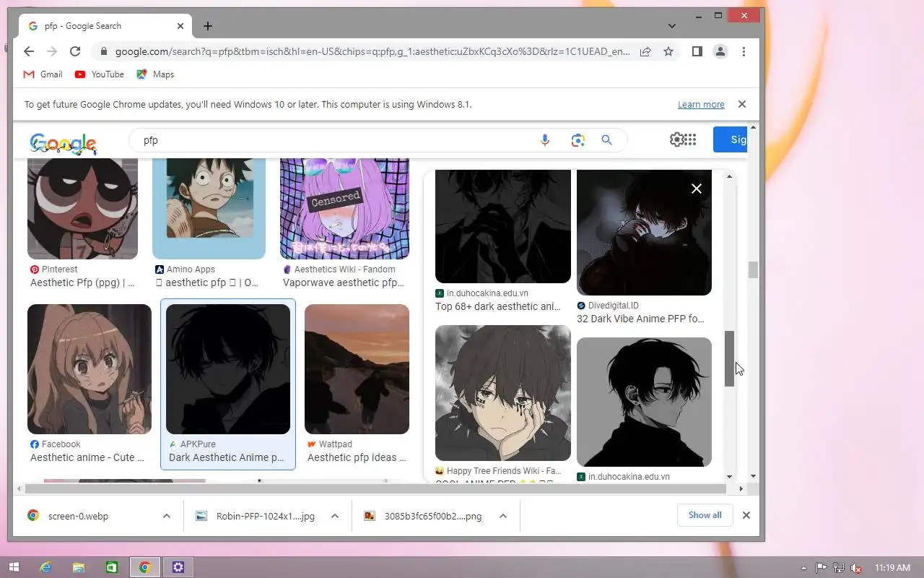Open the Happy Tree Friends Wiki related image
924x578 pixels.
pos(503,393)
